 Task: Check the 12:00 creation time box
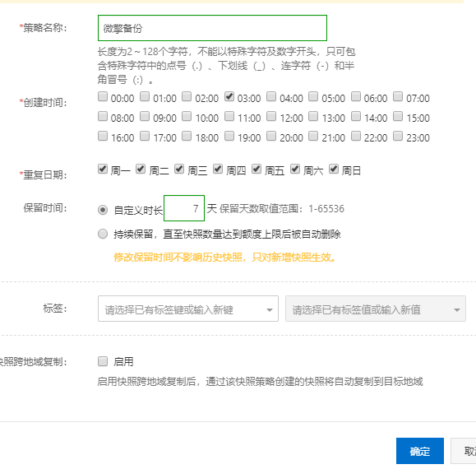(271, 116)
